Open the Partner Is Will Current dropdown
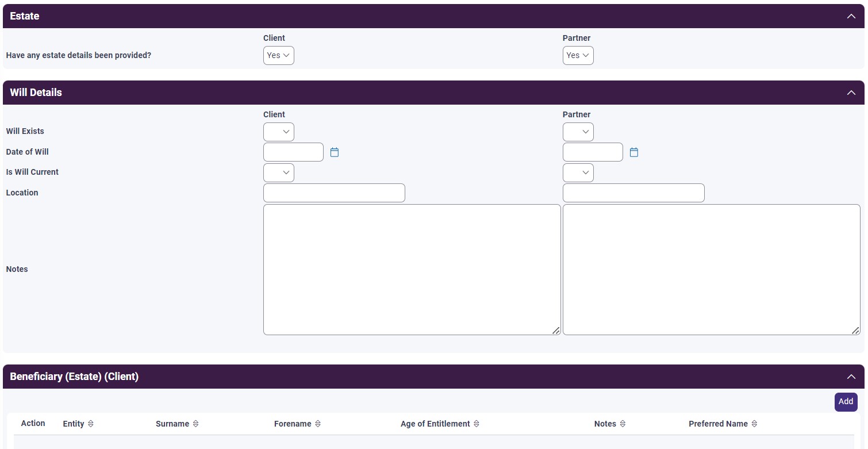The height and width of the screenshot is (449, 868). tap(578, 172)
